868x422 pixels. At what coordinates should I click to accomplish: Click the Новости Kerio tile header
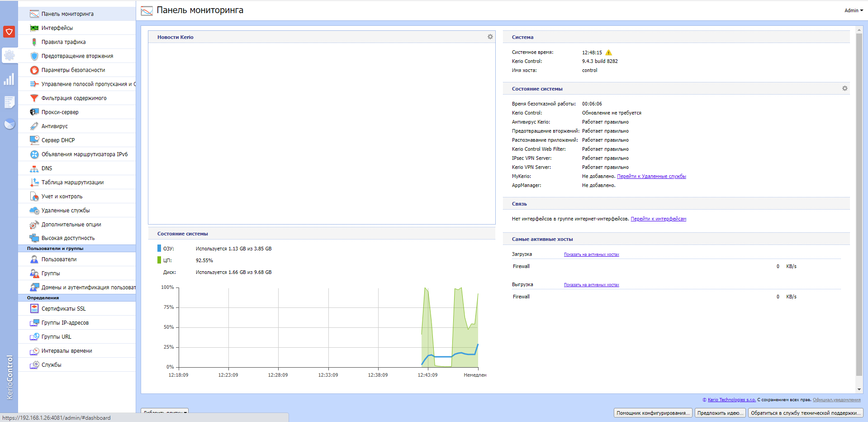click(322, 37)
